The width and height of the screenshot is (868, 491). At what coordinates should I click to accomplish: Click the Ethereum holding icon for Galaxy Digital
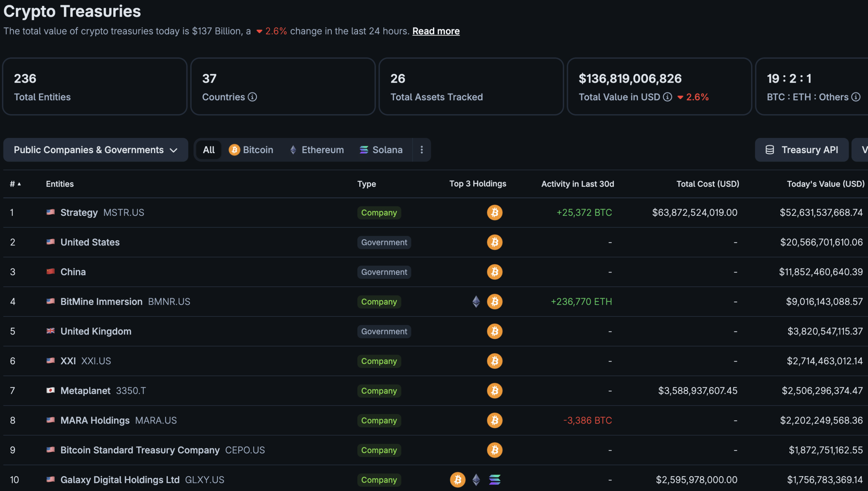pos(476,480)
